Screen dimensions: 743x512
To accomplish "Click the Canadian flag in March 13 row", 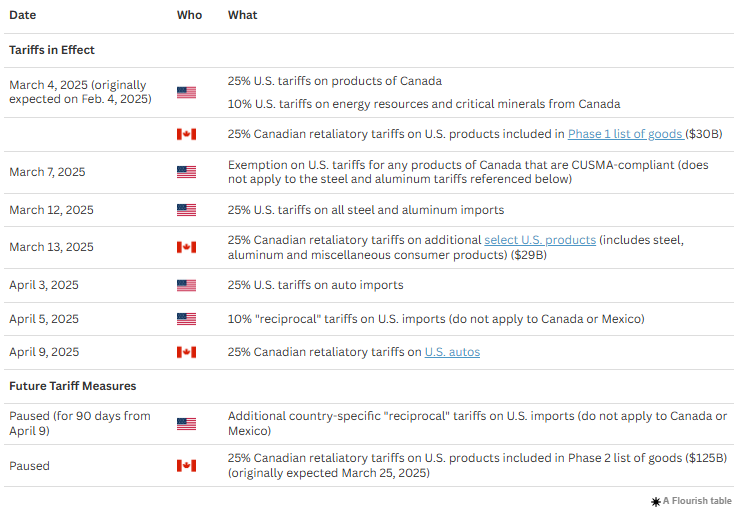I will tap(186, 247).
